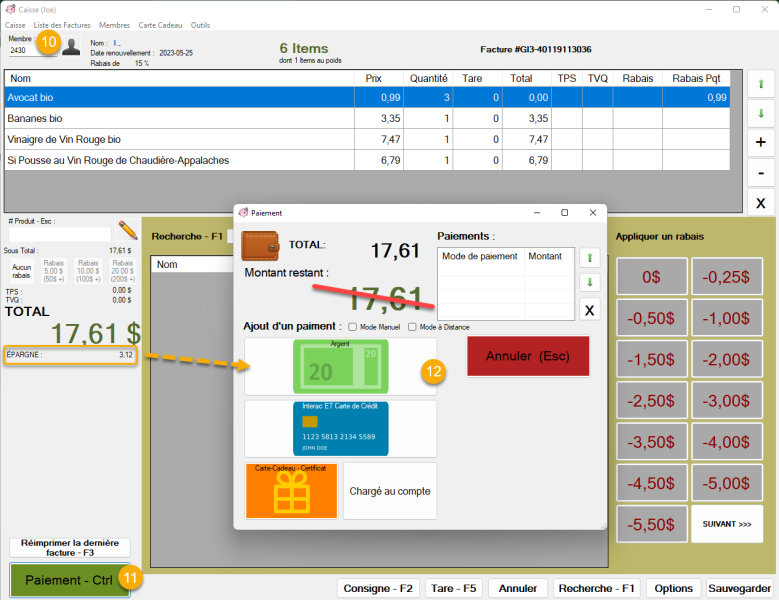Select the Bananes bio row
Screen dimensions: 779x600
tap(367, 118)
